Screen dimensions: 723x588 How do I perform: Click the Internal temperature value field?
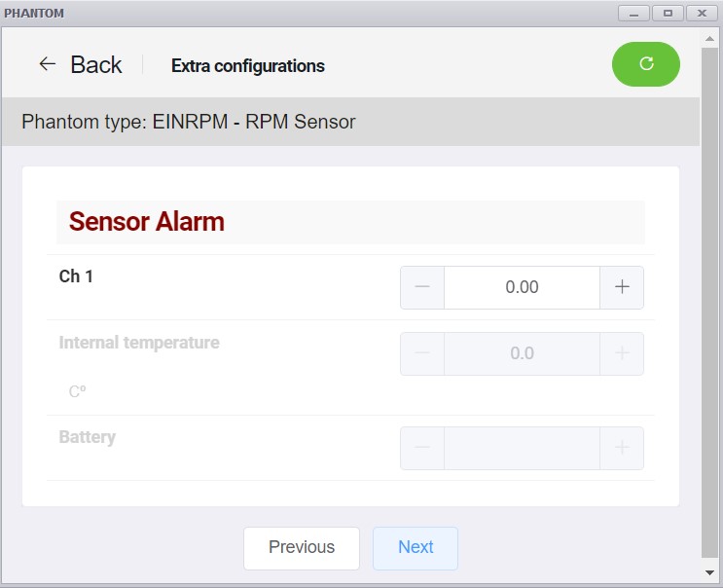[x=522, y=353]
